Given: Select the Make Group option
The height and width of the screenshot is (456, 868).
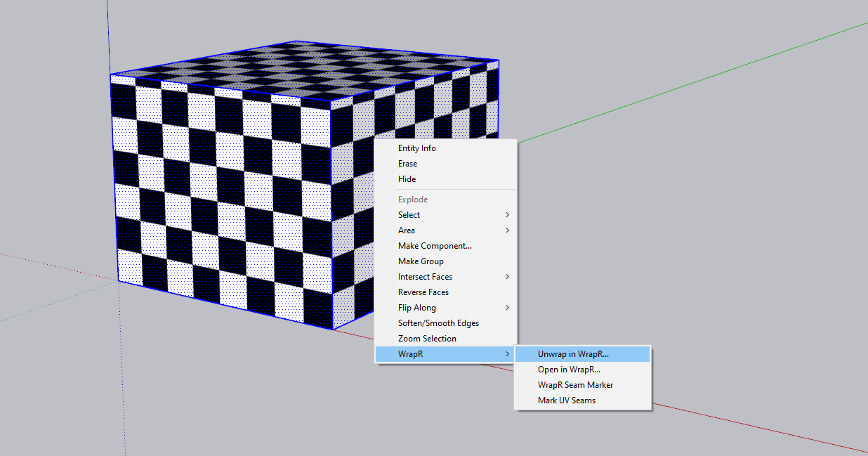Looking at the screenshot, I should (x=421, y=261).
